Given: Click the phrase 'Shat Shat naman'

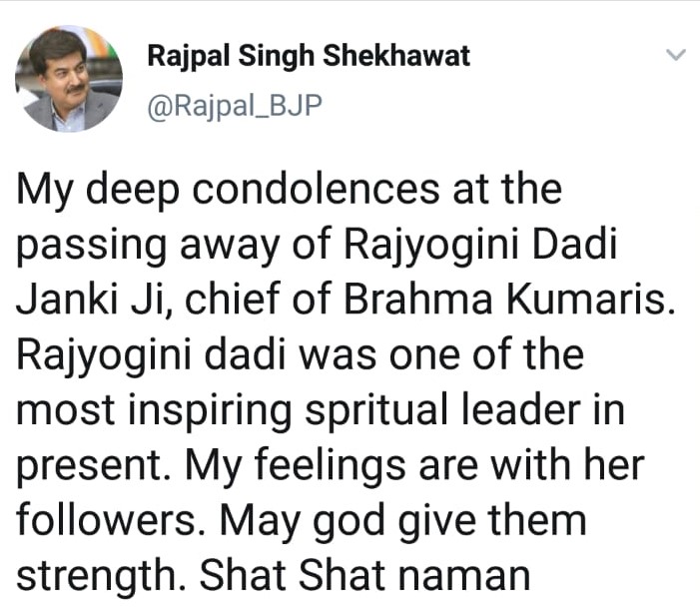Looking at the screenshot, I should click(364, 575).
